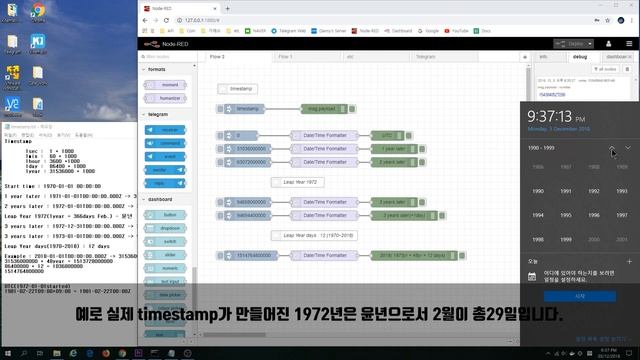The height and width of the screenshot is (360, 640).
Task: Toggle the 2 years later debug output
Action: [x=422, y=162]
